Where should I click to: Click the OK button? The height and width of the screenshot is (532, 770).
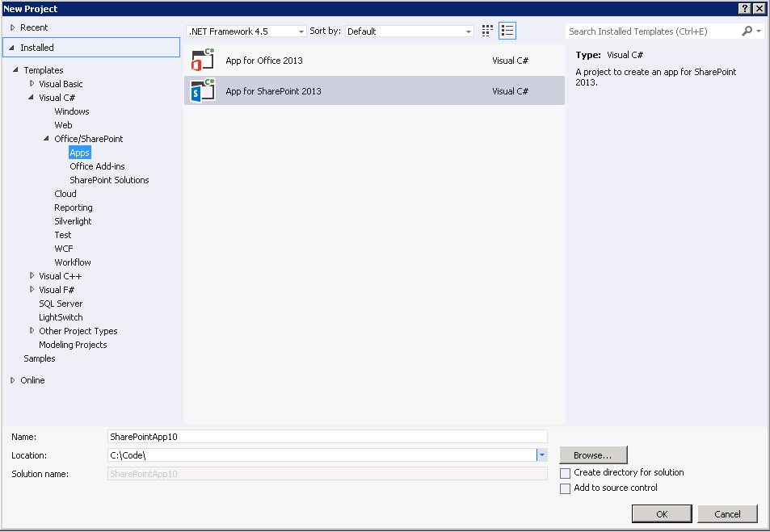(x=662, y=514)
